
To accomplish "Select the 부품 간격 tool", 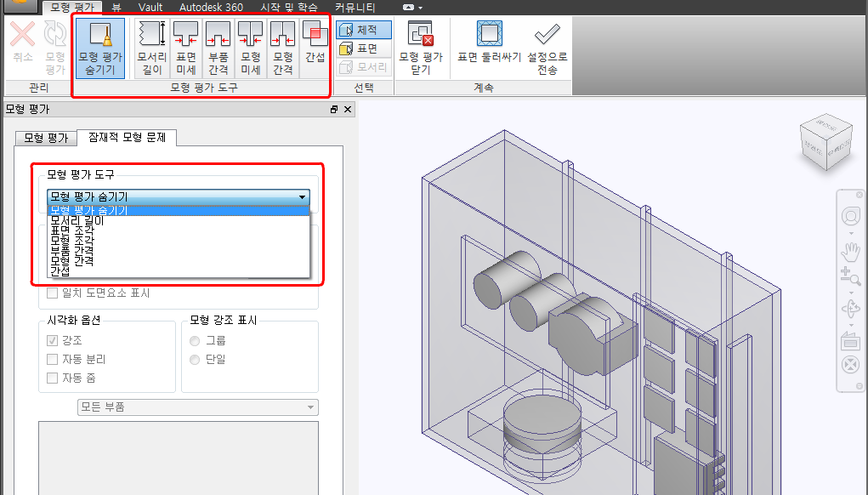I will [x=218, y=48].
